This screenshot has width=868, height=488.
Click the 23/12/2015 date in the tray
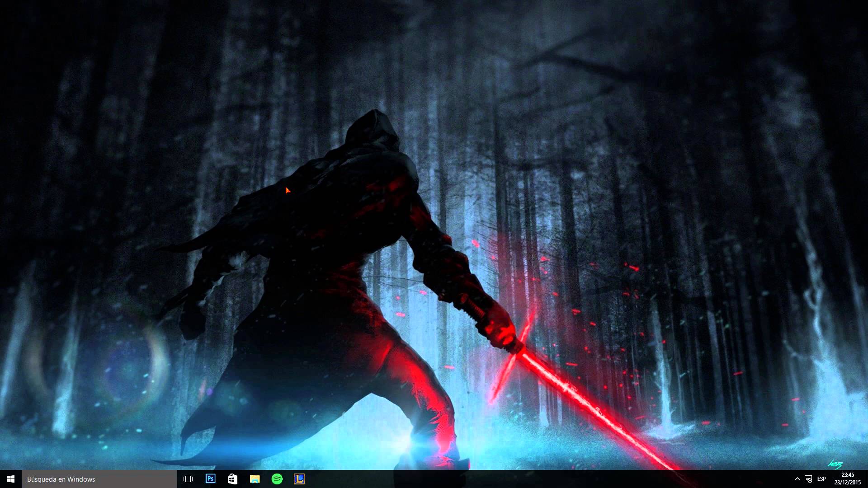click(847, 483)
